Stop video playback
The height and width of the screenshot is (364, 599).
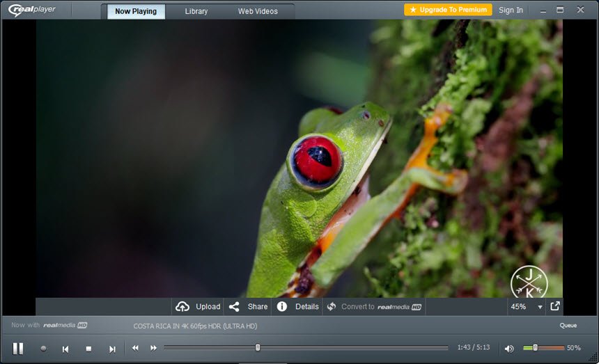(88, 349)
